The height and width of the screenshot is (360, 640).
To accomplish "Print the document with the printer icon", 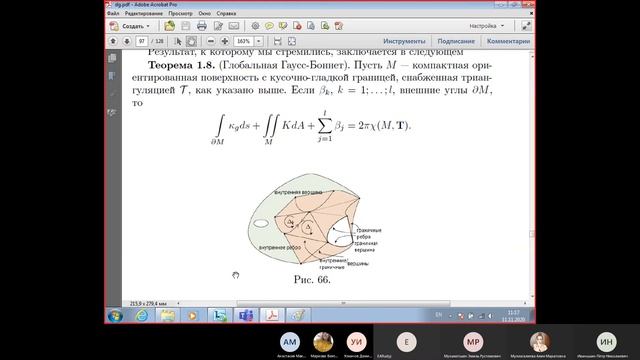I will pyautogui.click(x=202, y=26).
